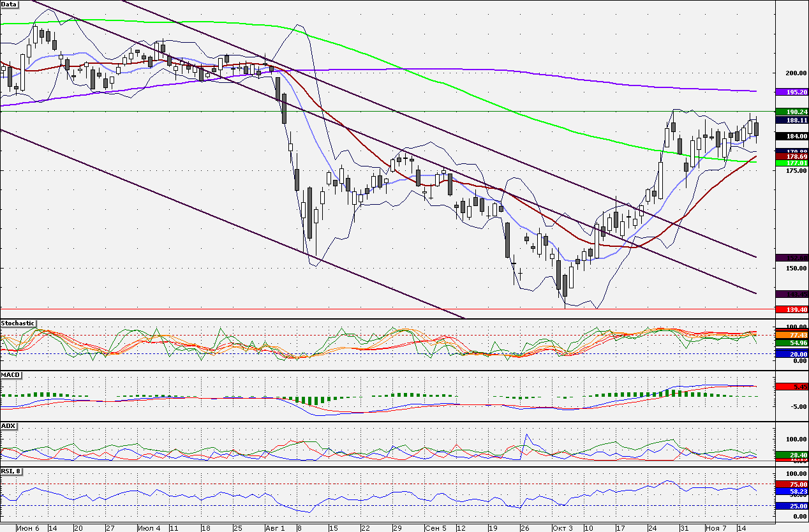This screenshot has height=532, width=809.
Task: Click the red 5.45 MACD value tag
Action: [x=792, y=387]
